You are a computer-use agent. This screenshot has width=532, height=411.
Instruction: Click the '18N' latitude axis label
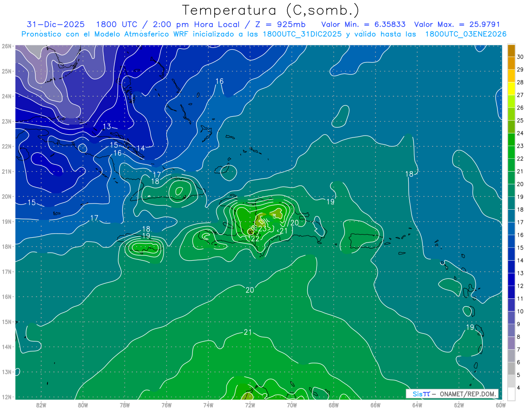tap(6, 247)
